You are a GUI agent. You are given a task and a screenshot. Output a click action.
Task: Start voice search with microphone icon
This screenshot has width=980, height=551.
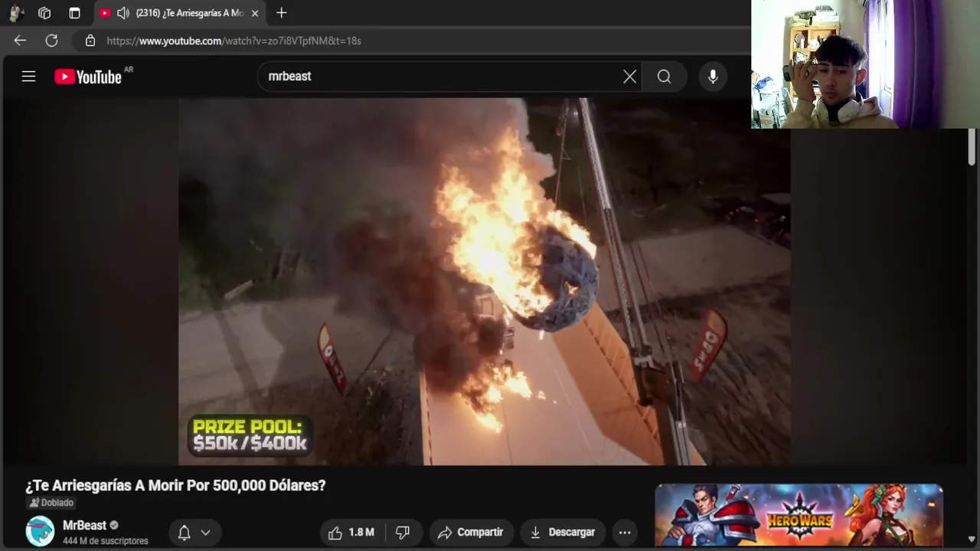(713, 77)
